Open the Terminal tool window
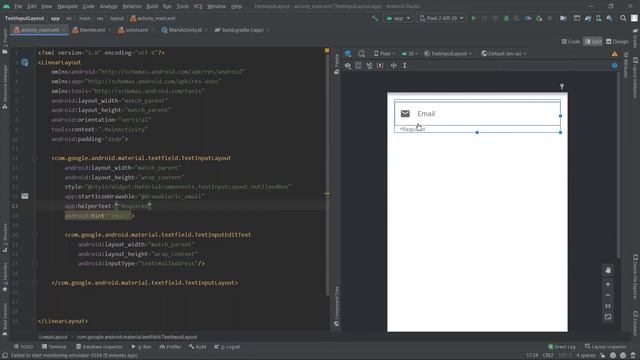This screenshot has width=640, height=360. (54, 347)
